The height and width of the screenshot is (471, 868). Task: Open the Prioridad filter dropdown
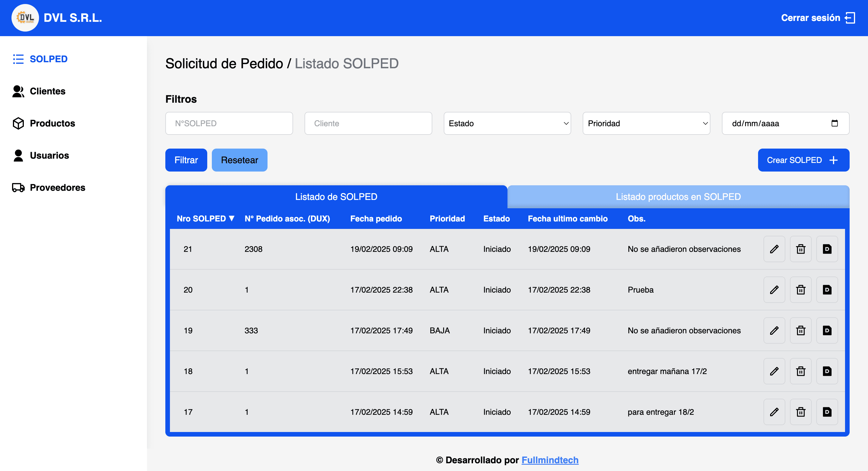[646, 124]
